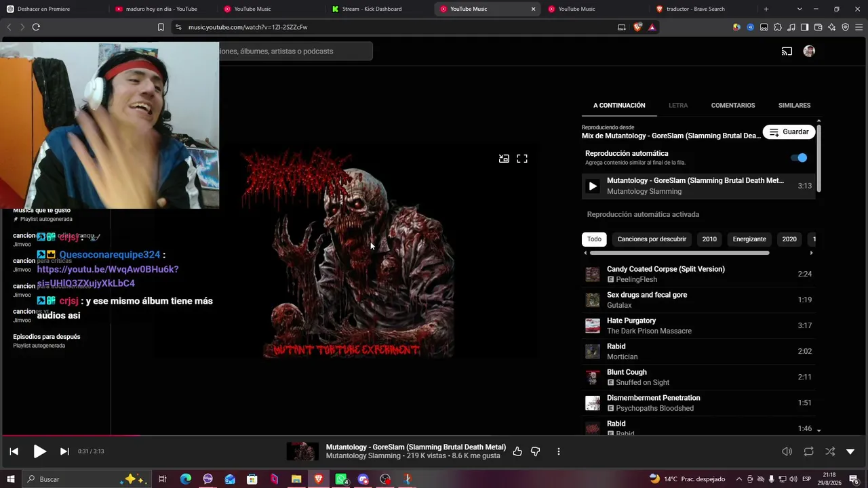The image size is (868, 488).
Task: Select the song Dismemberment Penetration
Action: (x=653, y=398)
